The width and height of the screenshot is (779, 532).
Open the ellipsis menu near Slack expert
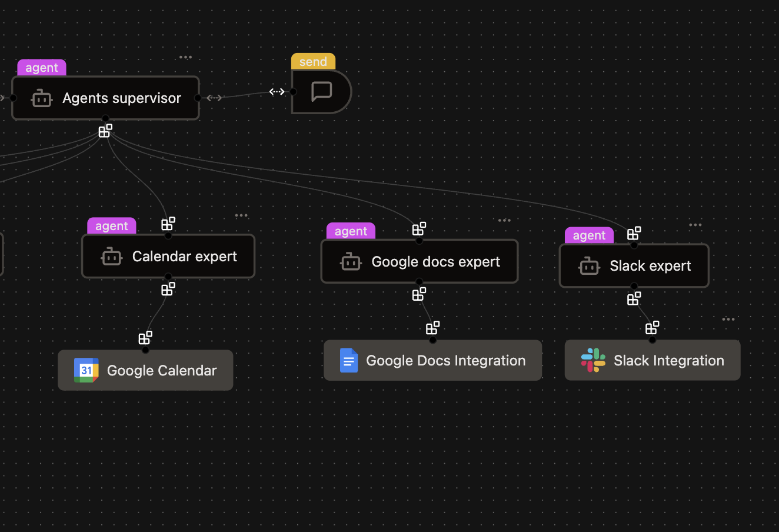695,224
